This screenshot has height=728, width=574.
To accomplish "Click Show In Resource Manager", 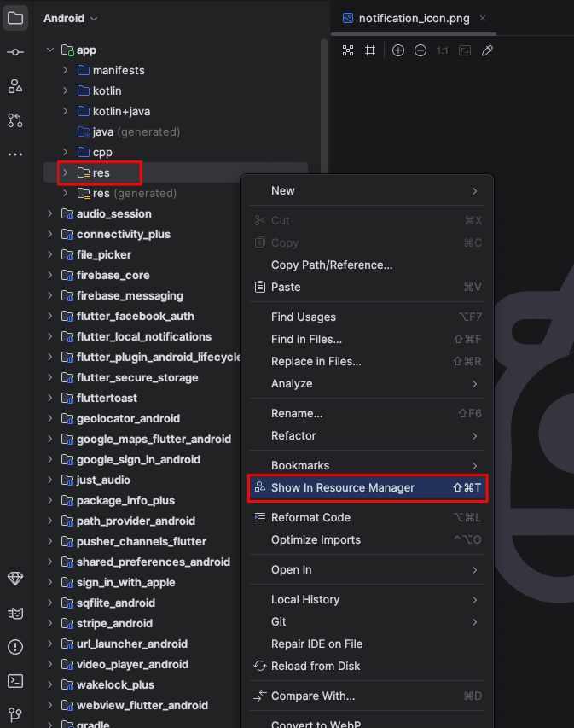I will [367, 487].
